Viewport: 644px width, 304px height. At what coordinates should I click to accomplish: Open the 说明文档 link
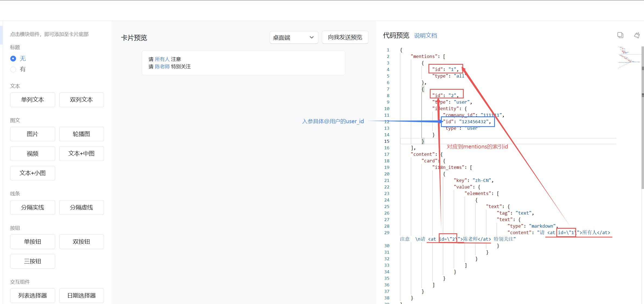point(425,36)
